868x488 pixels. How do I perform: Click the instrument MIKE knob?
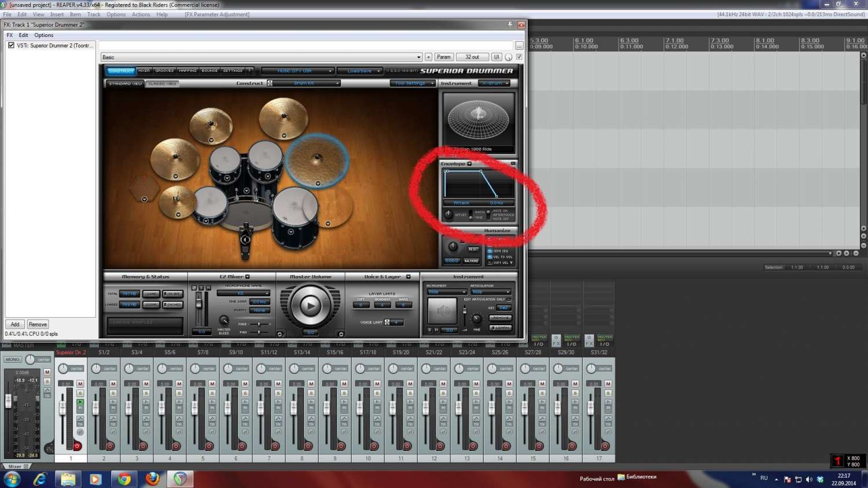[x=476, y=319]
